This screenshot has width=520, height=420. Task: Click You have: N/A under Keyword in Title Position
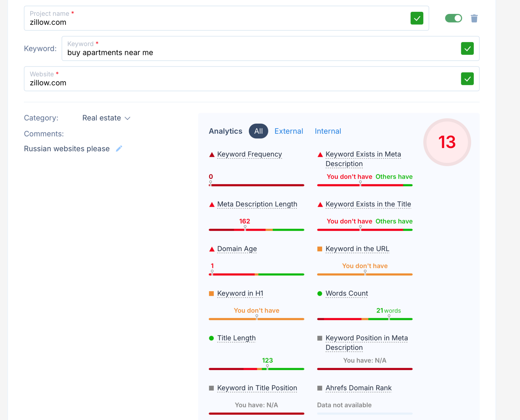click(x=256, y=405)
